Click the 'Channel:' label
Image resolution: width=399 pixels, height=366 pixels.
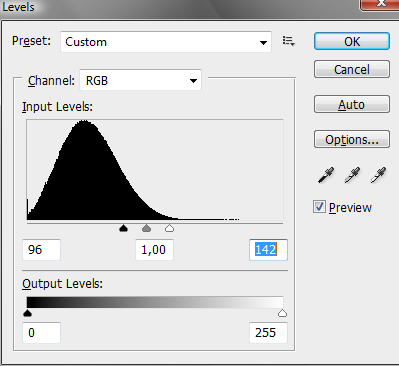[x=51, y=81]
